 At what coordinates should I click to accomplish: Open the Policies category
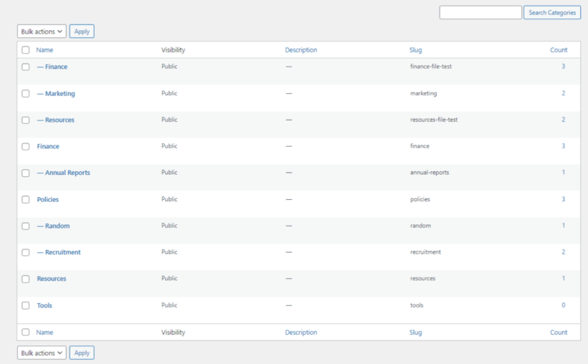coord(47,199)
